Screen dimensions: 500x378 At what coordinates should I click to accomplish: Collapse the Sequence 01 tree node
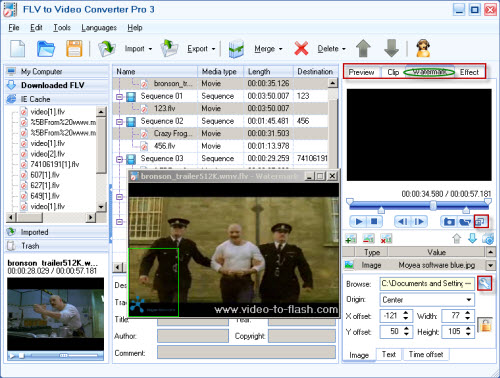119,97
